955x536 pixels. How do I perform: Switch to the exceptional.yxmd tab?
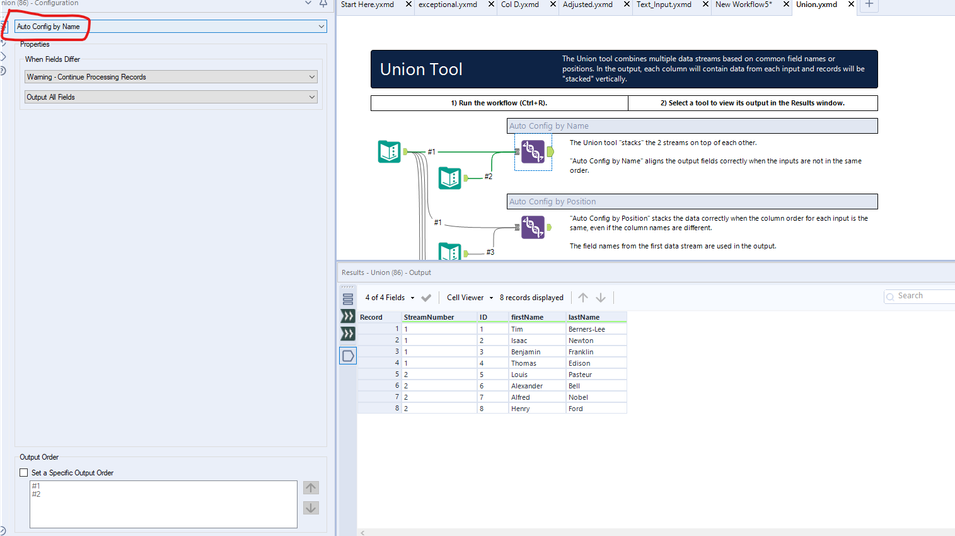(x=448, y=4)
